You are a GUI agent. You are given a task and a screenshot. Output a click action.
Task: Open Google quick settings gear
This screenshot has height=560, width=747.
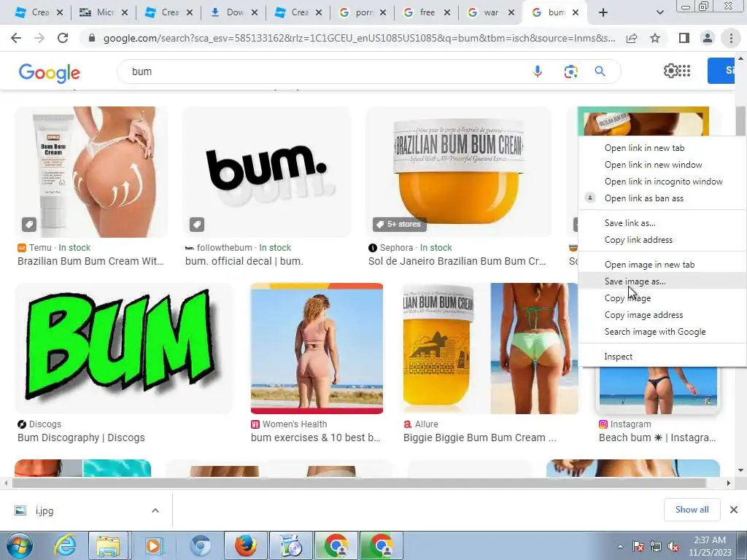[670, 71]
